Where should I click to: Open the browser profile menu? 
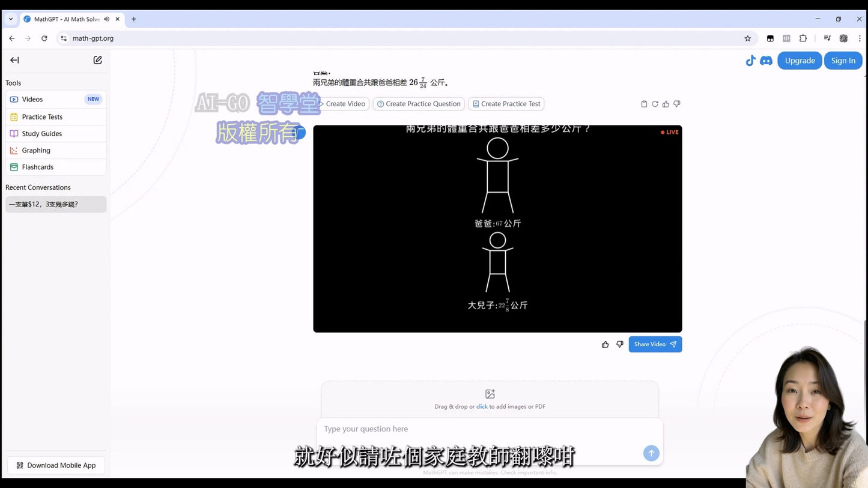click(x=843, y=38)
